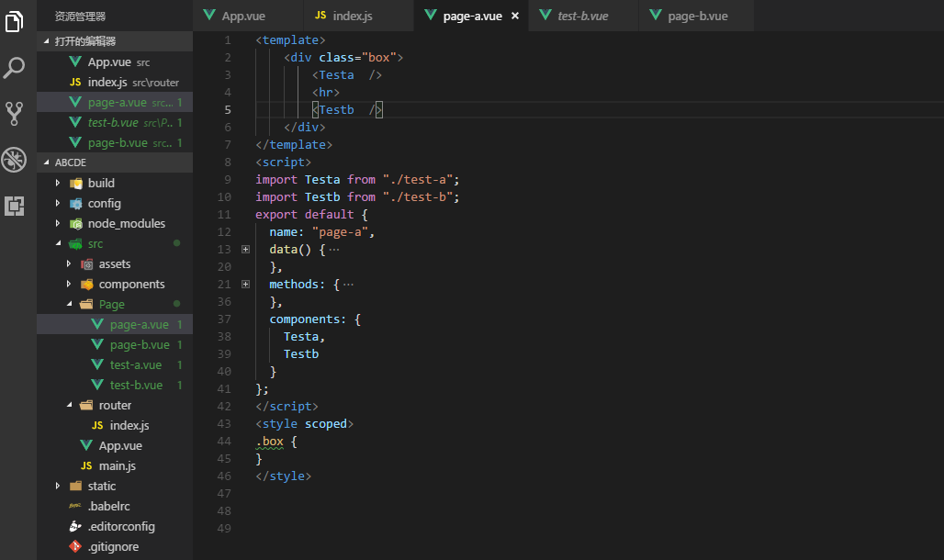Unfold the methods block at line 21
Image resolution: width=944 pixels, height=560 pixels.
coord(245,285)
